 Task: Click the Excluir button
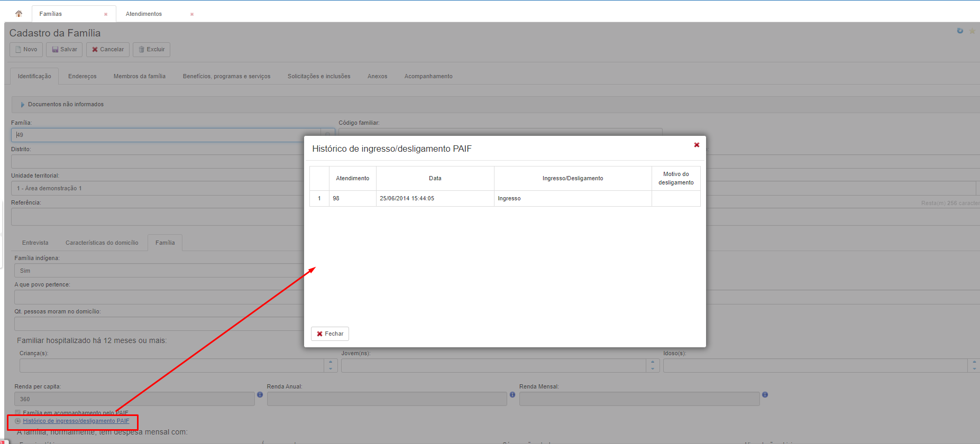point(151,50)
